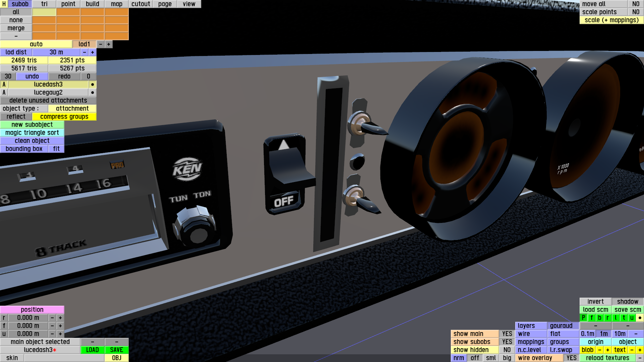Click the magic triangle sort button
The image size is (644, 362).
pos(32,133)
